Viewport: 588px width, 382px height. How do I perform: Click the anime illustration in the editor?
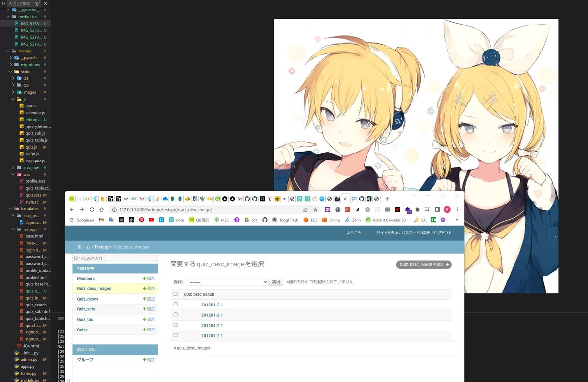416,156
